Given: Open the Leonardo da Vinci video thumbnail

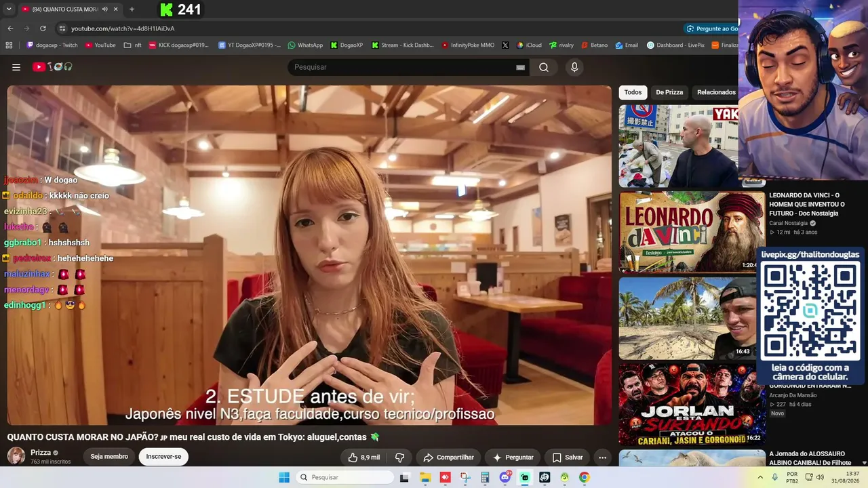Looking at the screenshot, I should point(692,232).
